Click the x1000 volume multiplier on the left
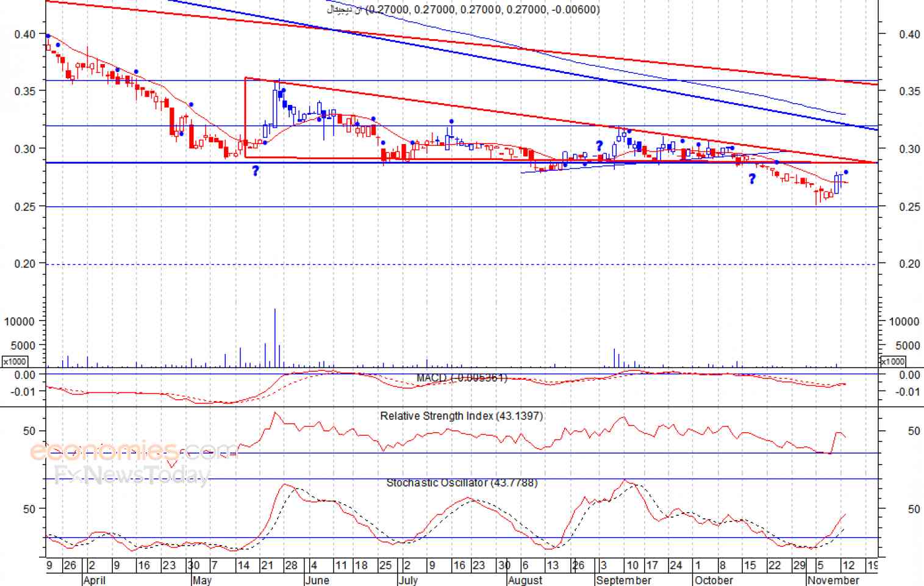Screen dimensions: 924x586 point(15,361)
